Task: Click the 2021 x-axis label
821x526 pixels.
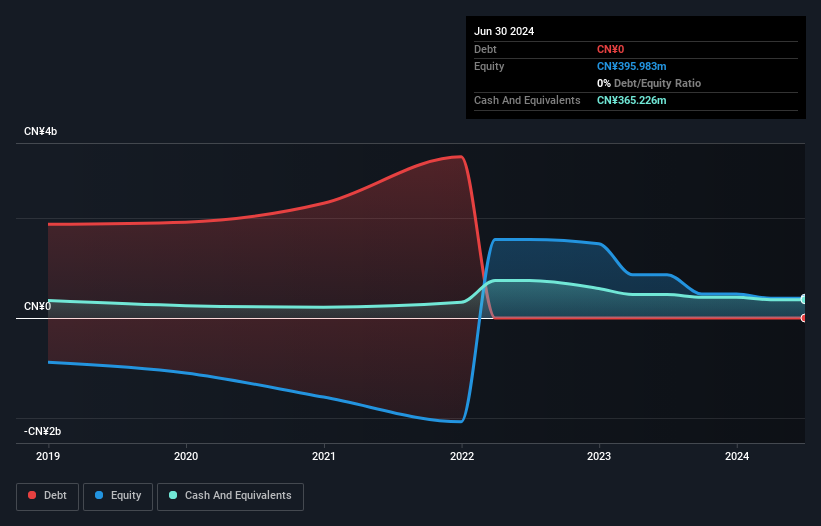Action: coord(324,456)
